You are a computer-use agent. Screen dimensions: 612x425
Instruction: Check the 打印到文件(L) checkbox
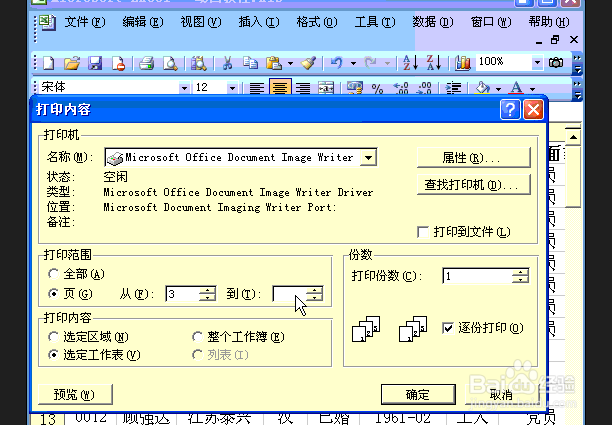tap(423, 232)
